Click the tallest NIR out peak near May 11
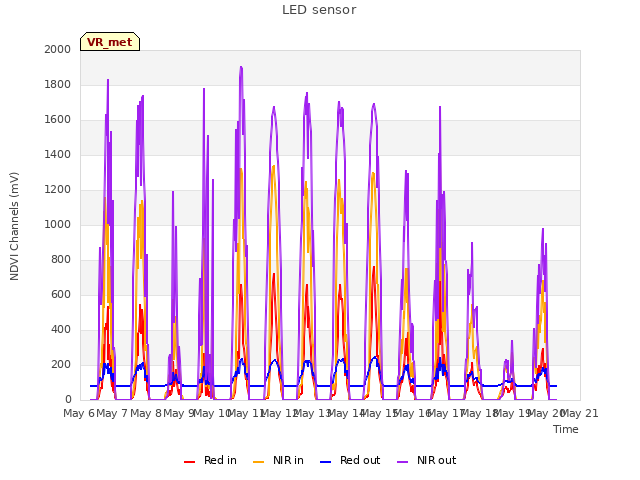This screenshot has height=480, width=640. pyautogui.click(x=241, y=67)
